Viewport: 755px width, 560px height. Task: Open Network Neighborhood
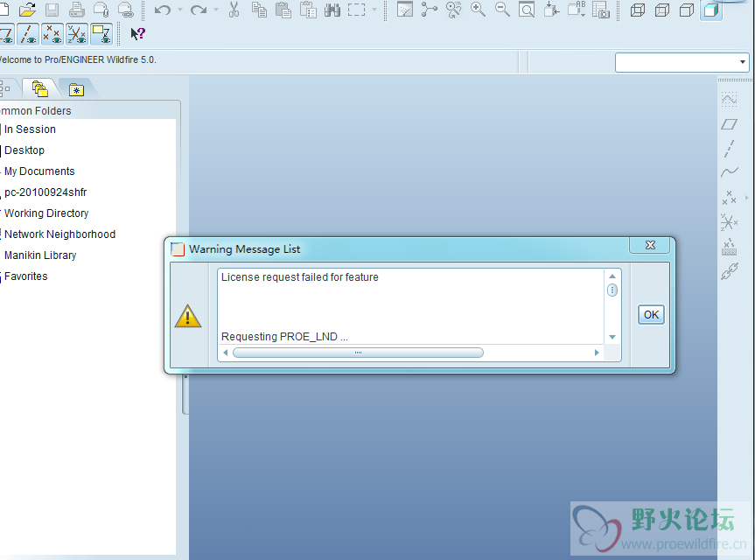point(59,234)
